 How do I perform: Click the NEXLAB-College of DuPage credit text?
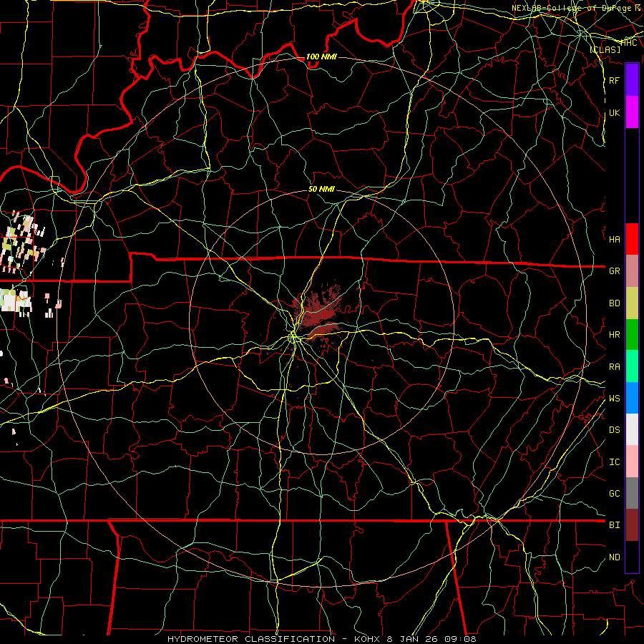pyautogui.click(x=577, y=8)
